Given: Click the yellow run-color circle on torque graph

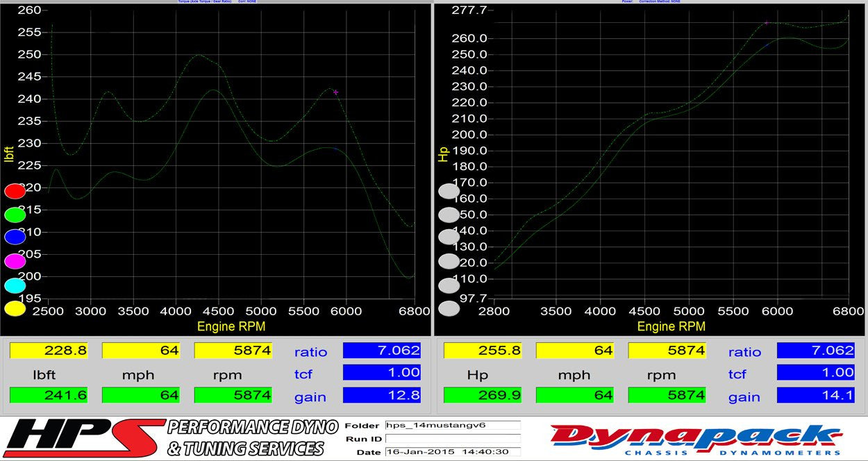Looking at the screenshot, I should (15, 309).
